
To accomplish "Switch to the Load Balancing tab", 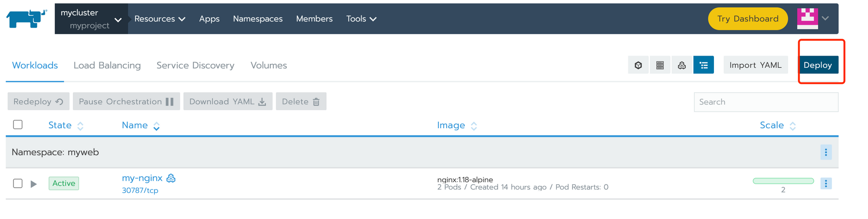I will coord(107,65).
